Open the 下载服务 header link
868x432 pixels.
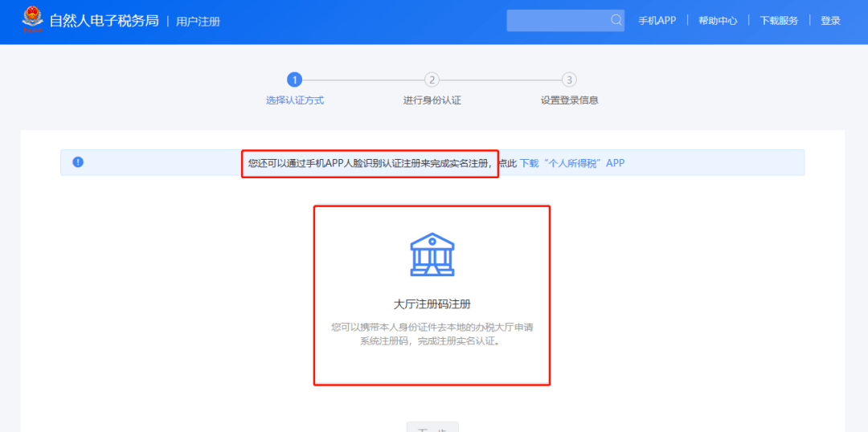tap(779, 21)
